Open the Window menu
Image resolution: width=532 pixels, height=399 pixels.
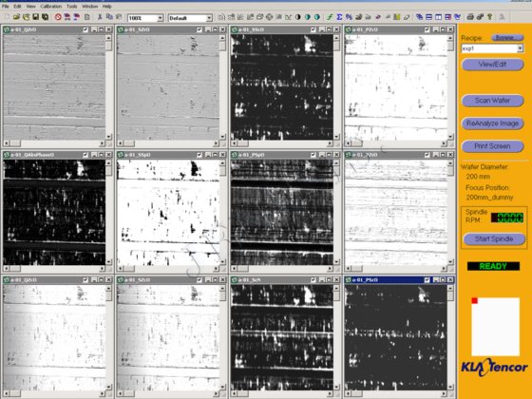90,6
